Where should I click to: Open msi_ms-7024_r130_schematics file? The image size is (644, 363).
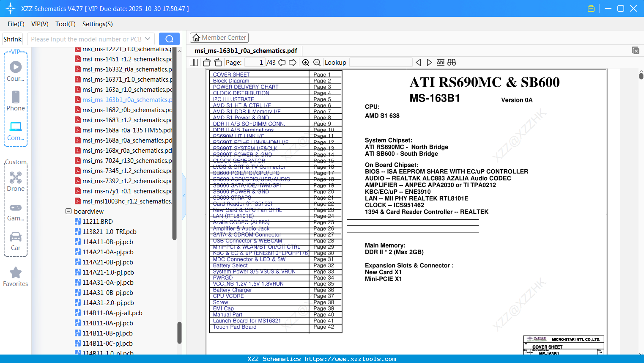coord(127,161)
